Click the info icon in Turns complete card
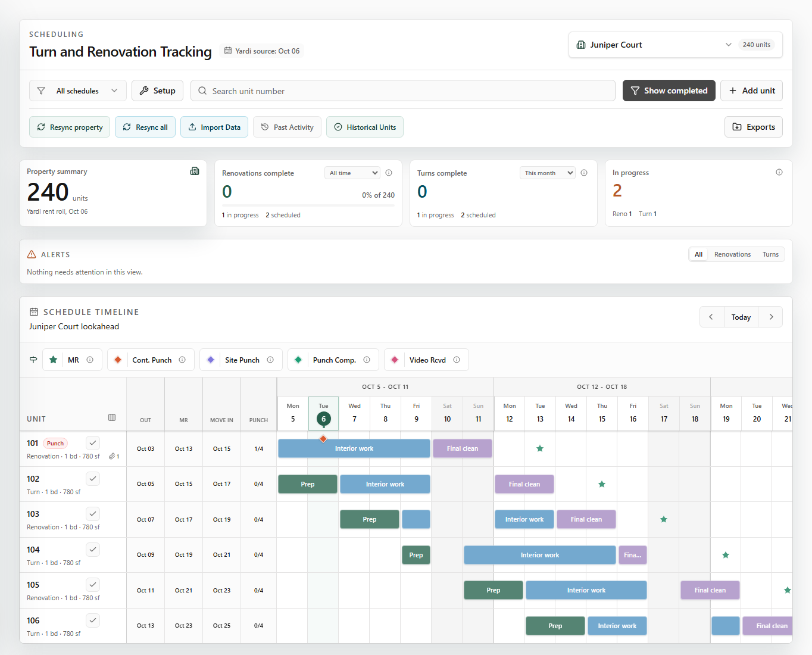 pos(584,173)
